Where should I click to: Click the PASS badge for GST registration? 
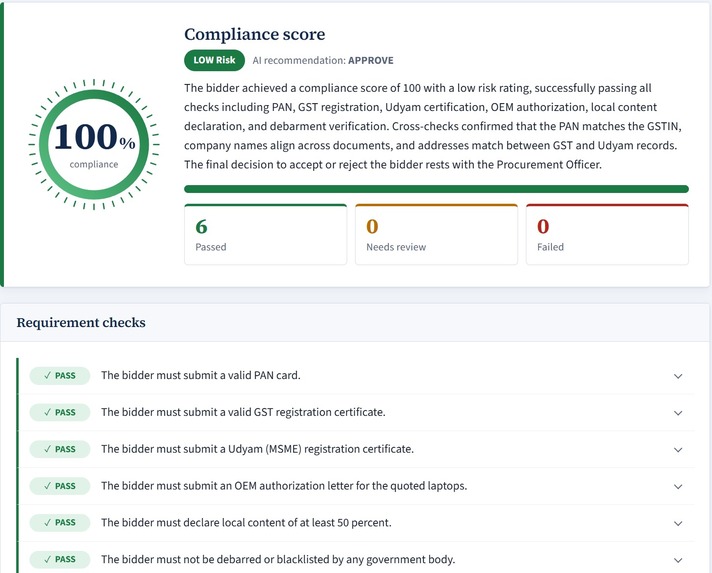60,412
